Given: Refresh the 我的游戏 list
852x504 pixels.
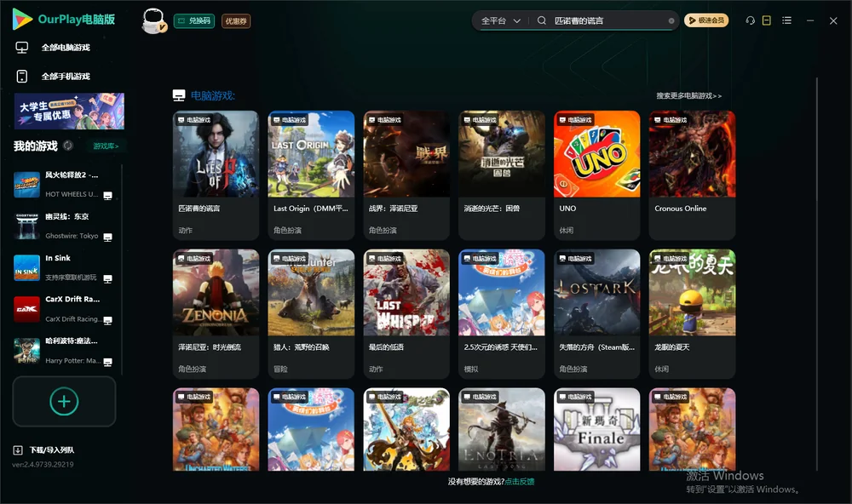Looking at the screenshot, I should [68, 146].
